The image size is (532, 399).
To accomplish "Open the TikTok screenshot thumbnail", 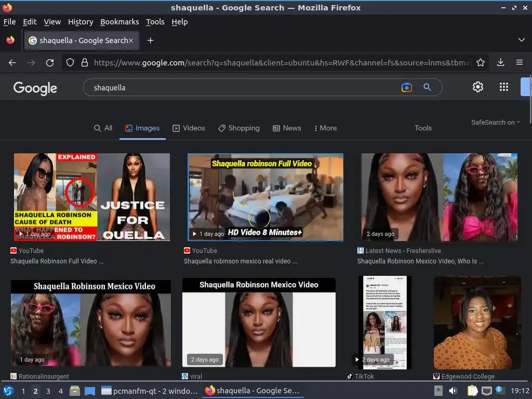I will coord(385,323).
